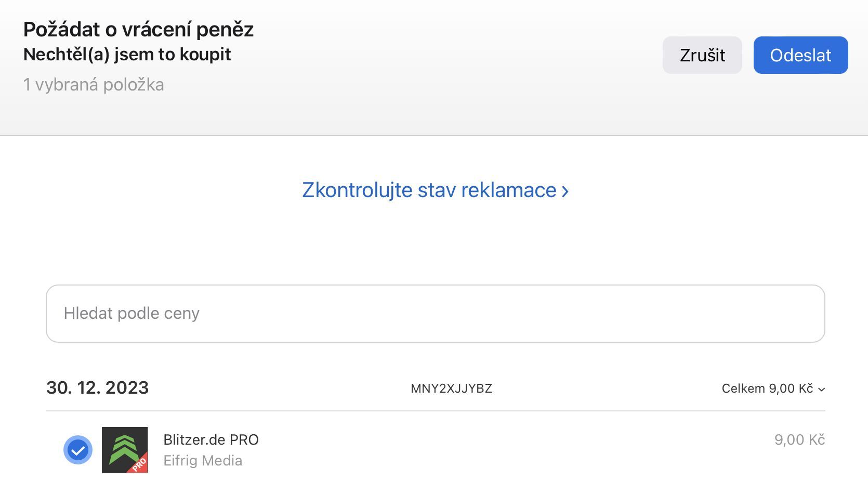This screenshot has height=492, width=868.
Task: Click the Eifrig Media developer label
Action: (x=203, y=461)
